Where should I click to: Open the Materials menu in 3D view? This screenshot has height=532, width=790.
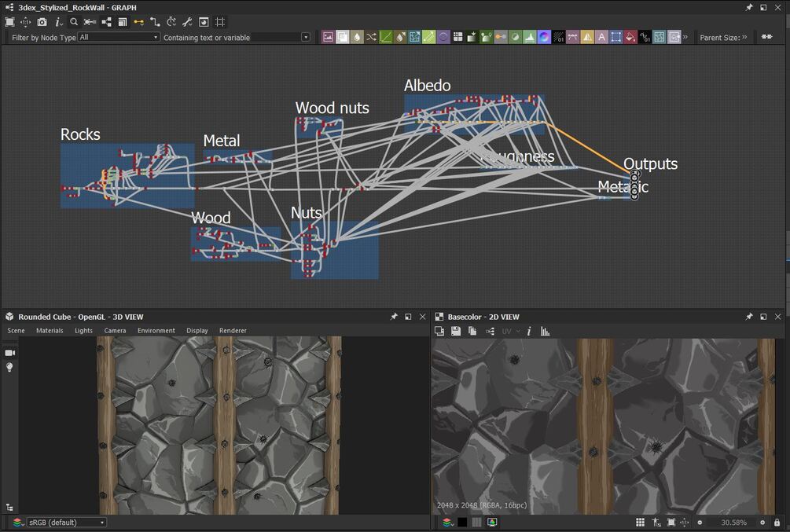[x=50, y=331]
